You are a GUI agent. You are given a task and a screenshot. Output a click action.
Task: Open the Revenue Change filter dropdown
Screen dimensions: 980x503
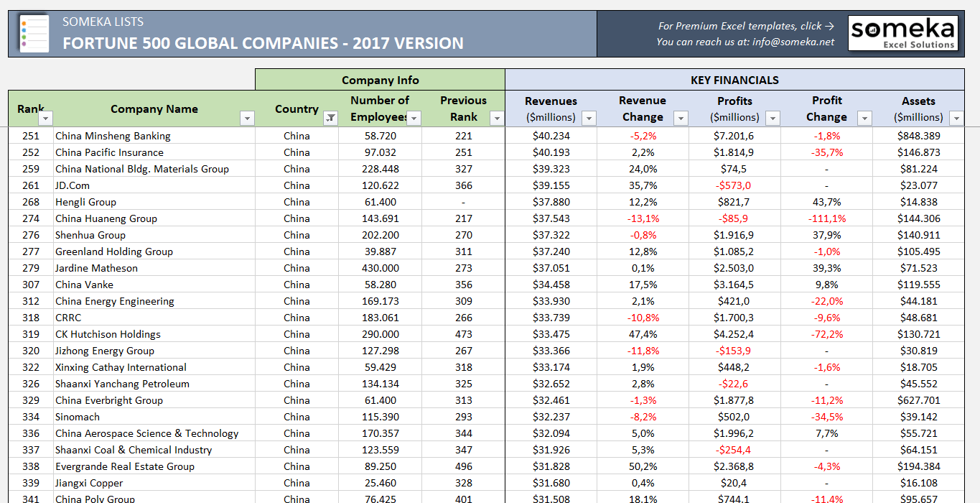[x=681, y=118]
